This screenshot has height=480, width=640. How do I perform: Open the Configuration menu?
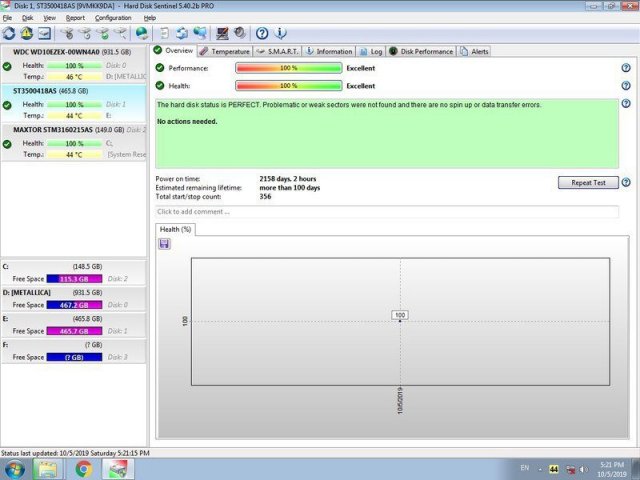113,18
